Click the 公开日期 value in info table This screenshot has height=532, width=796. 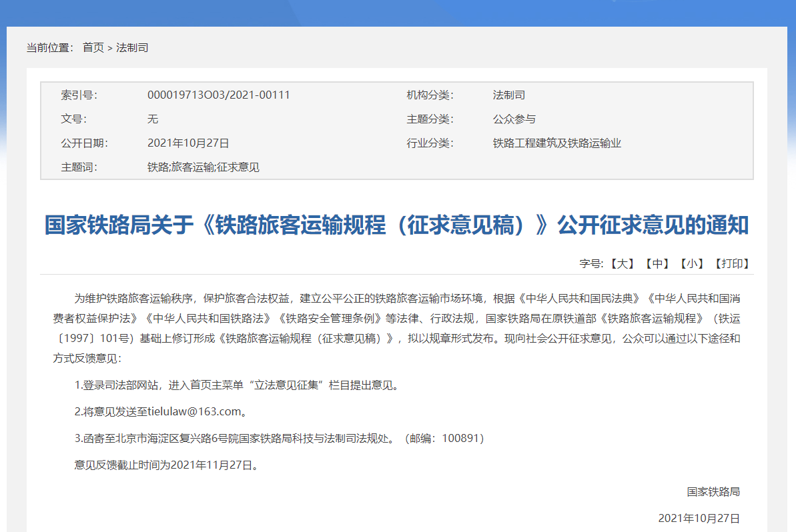[x=188, y=143]
